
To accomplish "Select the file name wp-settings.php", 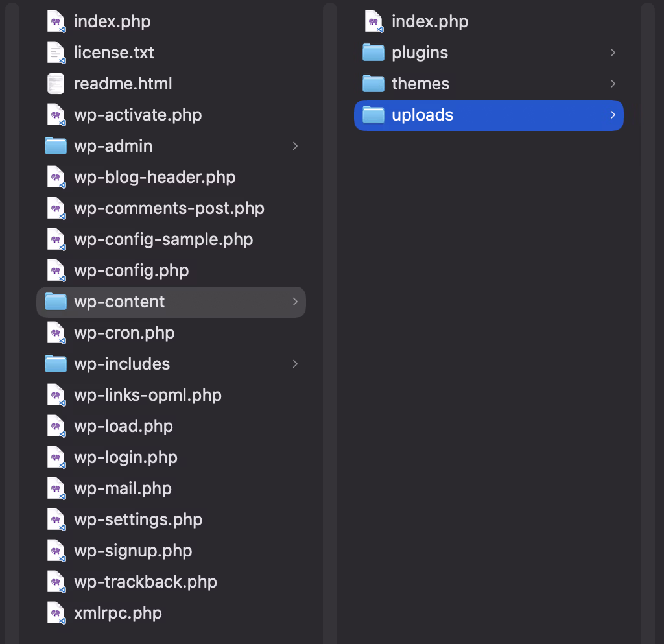I will [139, 520].
